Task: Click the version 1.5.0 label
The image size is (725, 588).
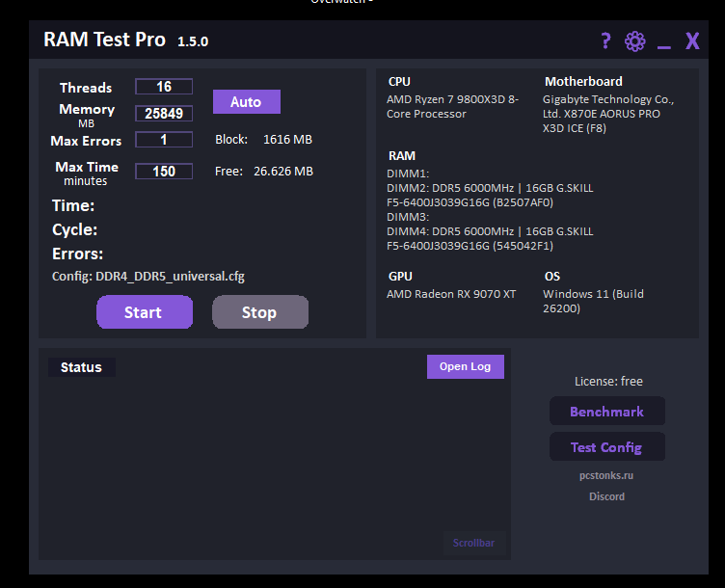Action: pos(193,41)
